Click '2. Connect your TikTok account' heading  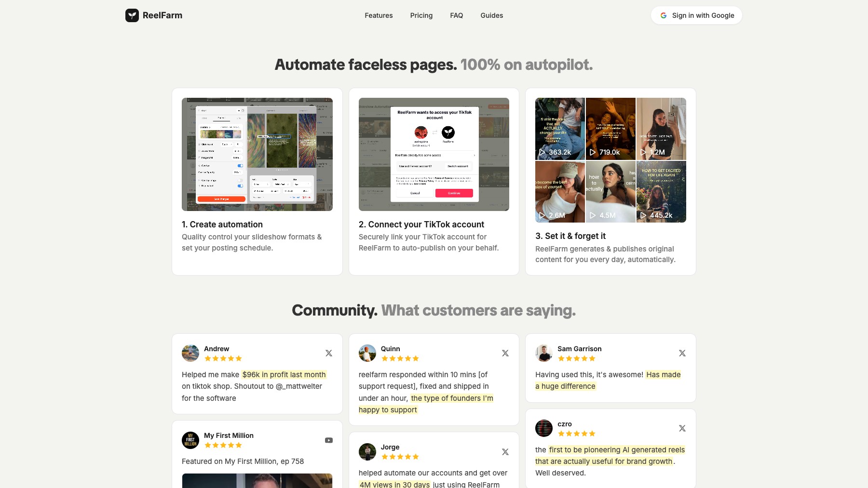pyautogui.click(x=421, y=224)
